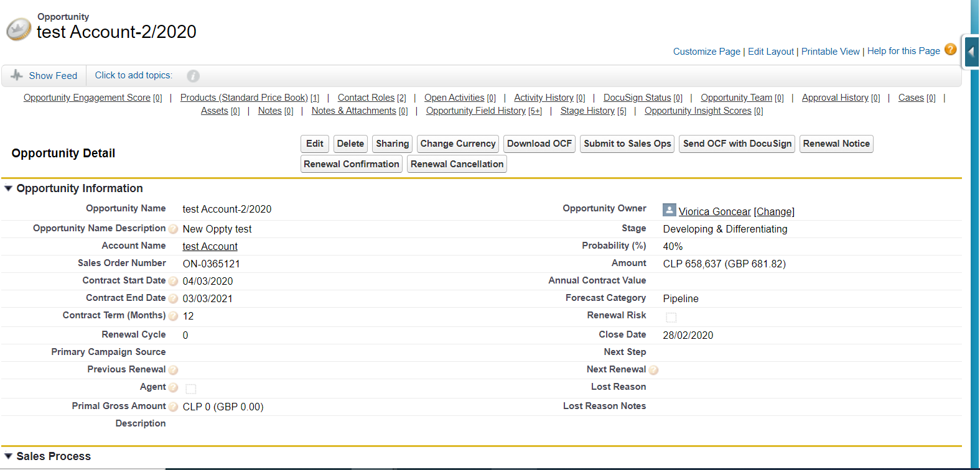Click the Change owner link
The image size is (980, 470).
(774, 211)
